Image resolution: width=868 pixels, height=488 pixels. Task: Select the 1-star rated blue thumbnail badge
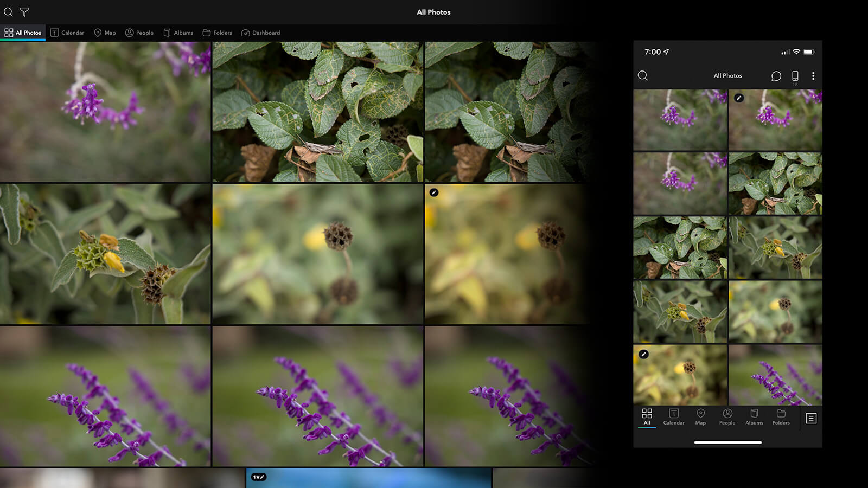click(259, 477)
